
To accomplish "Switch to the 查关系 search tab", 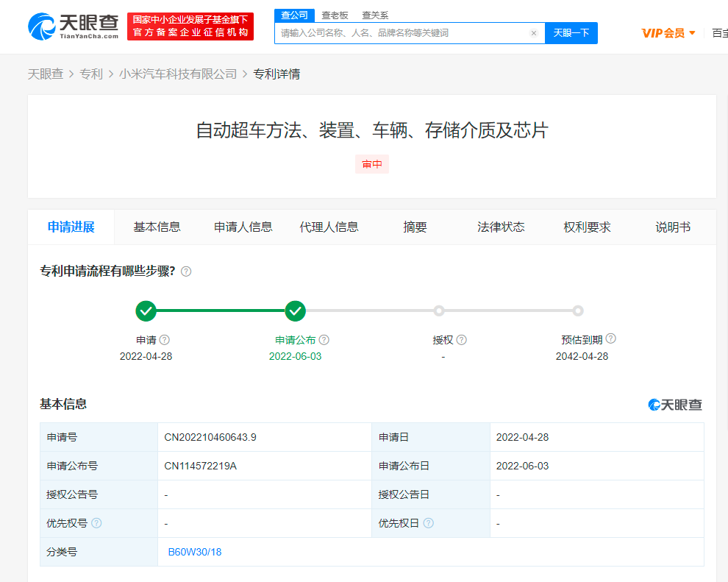I will pos(376,15).
